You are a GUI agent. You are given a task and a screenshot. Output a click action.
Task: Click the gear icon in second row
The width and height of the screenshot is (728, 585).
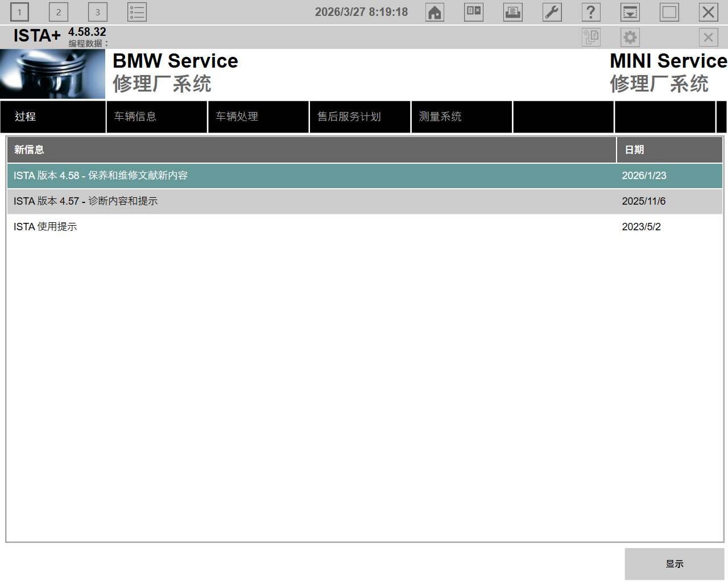pos(630,38)
